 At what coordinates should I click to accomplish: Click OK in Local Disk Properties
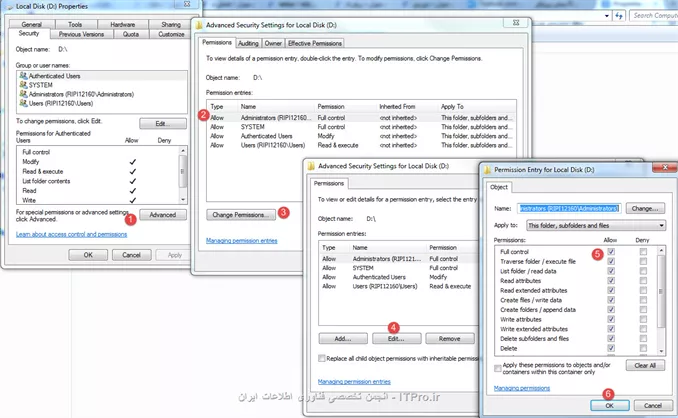88,255
